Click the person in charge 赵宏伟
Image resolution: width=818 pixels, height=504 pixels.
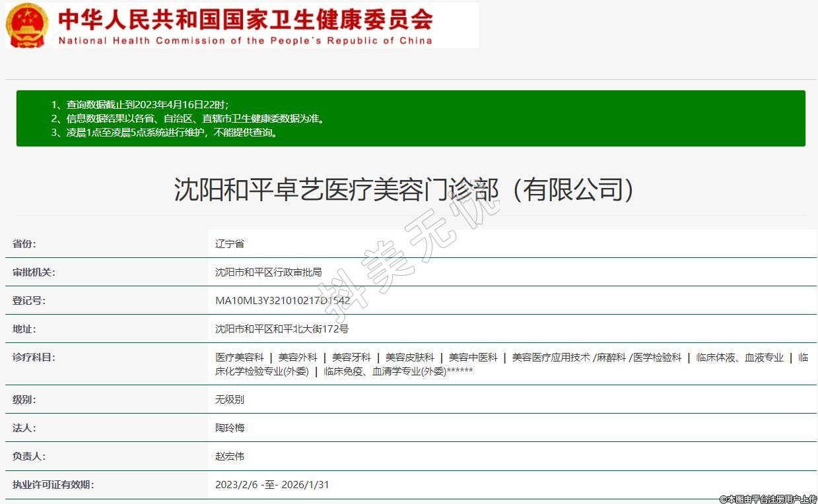pyautogui.click(x=230, y=456)
